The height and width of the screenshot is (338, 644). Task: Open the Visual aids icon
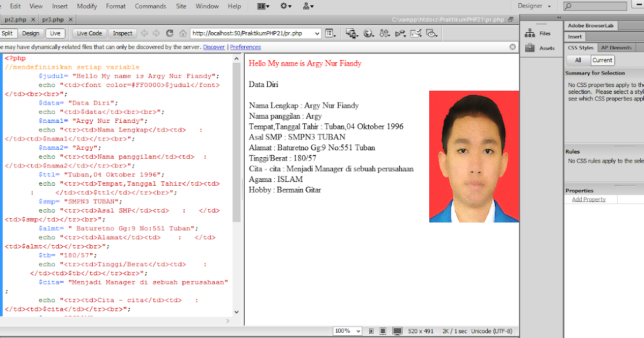431,33
